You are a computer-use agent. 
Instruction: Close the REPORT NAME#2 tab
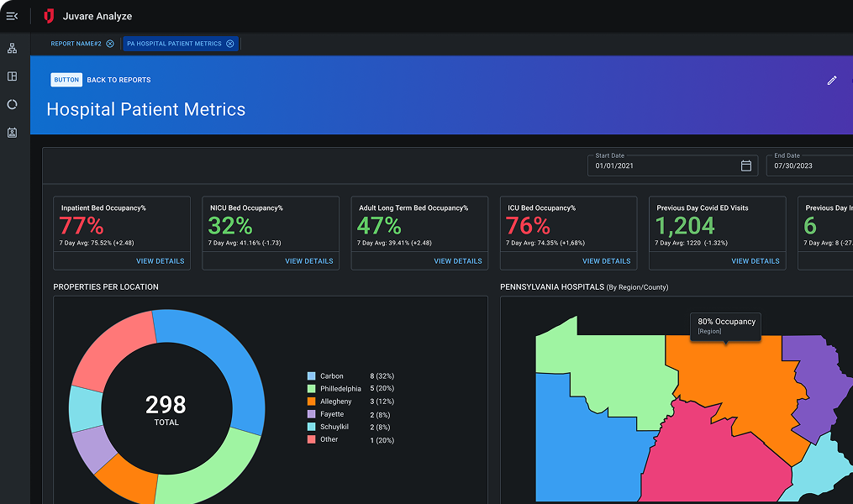coord(110,44)
